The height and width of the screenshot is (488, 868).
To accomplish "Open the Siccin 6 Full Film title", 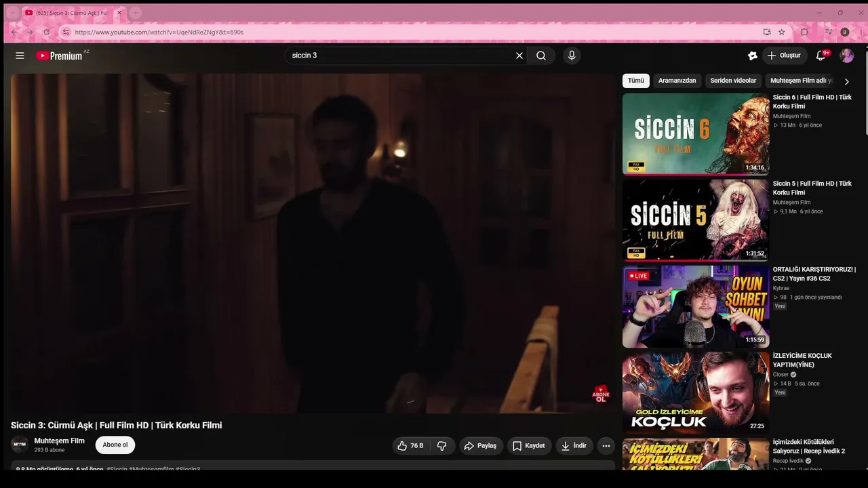I will [812, 102].
